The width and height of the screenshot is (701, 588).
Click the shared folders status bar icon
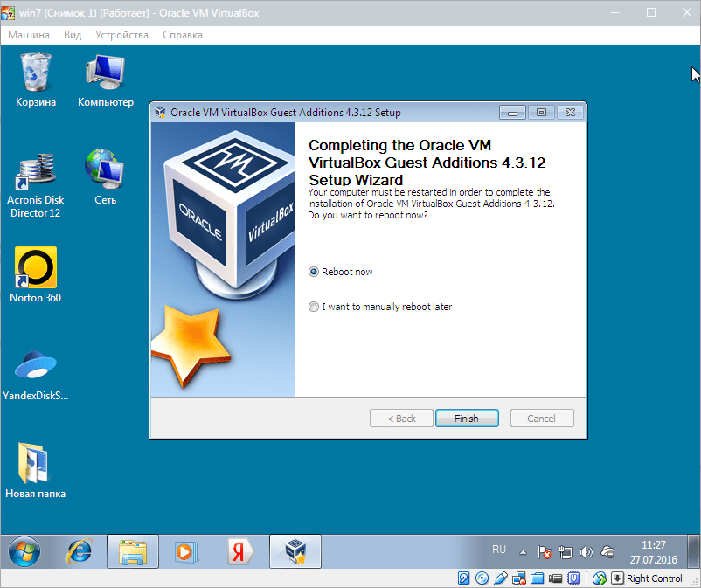[x=538, y=578]
